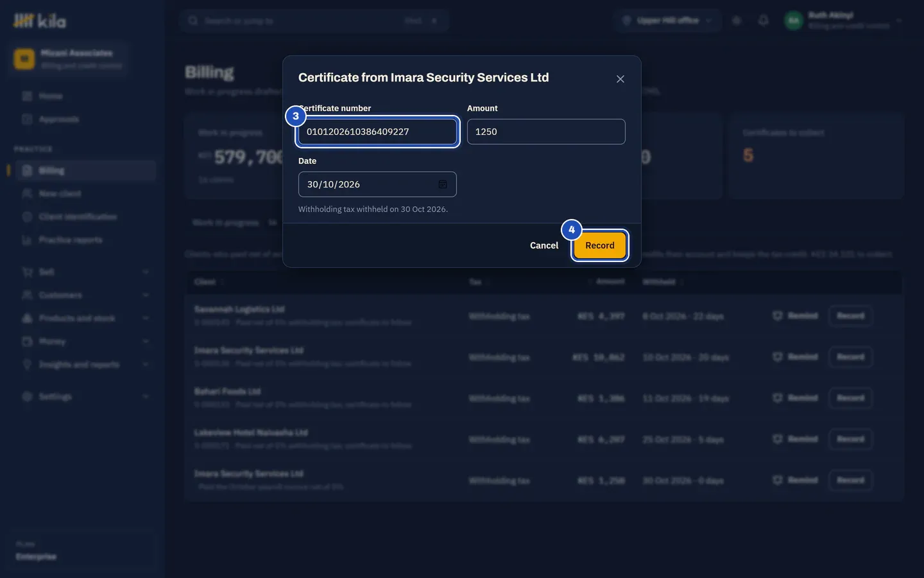Click Remind in the Savannah Logistics row

(x=795, y=316)
